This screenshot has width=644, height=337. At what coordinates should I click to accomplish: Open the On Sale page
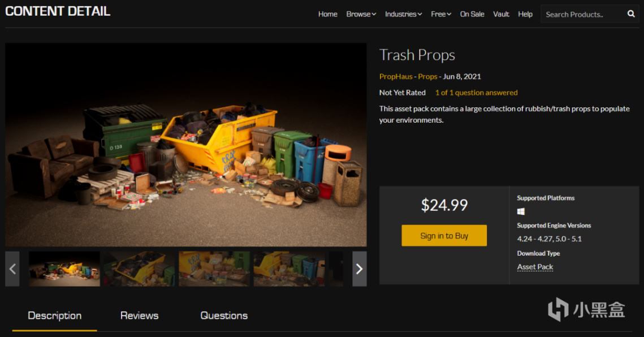[x=472, y=14]
